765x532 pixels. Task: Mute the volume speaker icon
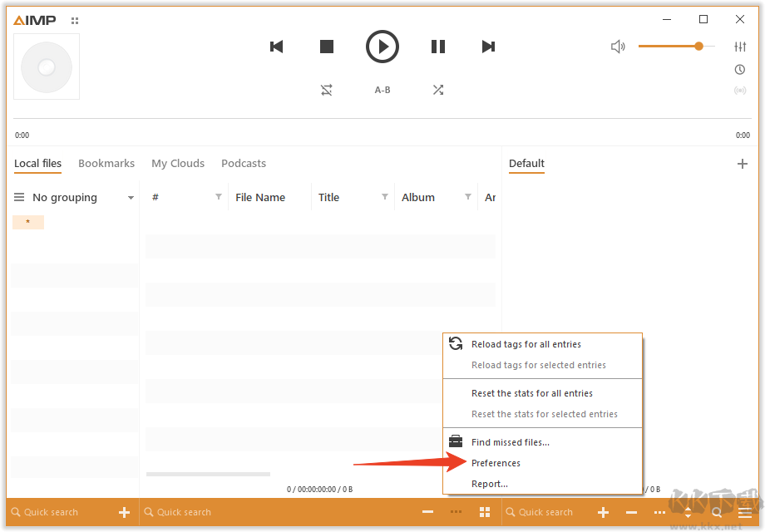[618, 47]
